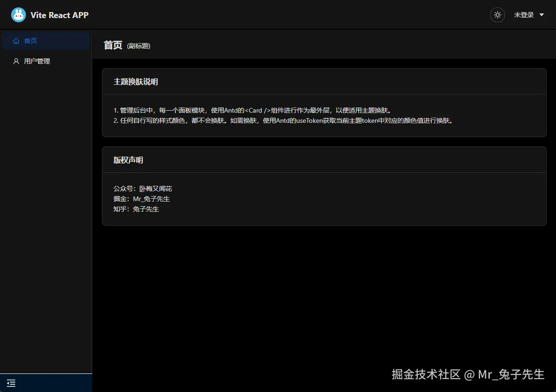Click the 版权声明 card header
The height and width of the screenshot is (392, 556).
point(128,160)
